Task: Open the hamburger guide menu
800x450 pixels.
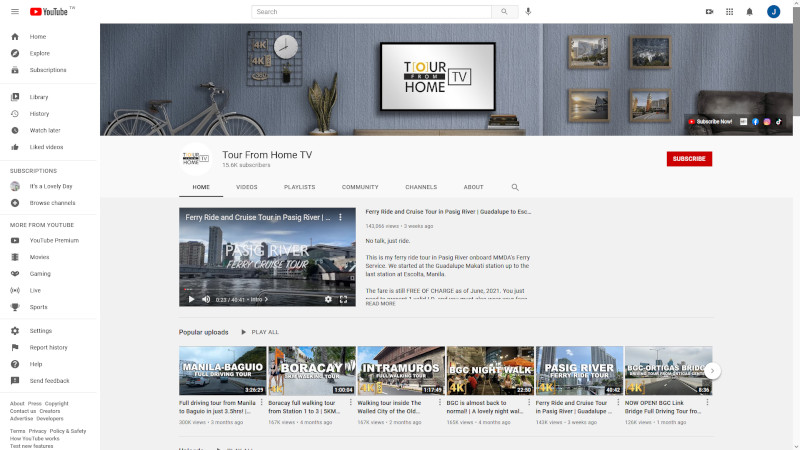Action: click(x=14, y=12)
